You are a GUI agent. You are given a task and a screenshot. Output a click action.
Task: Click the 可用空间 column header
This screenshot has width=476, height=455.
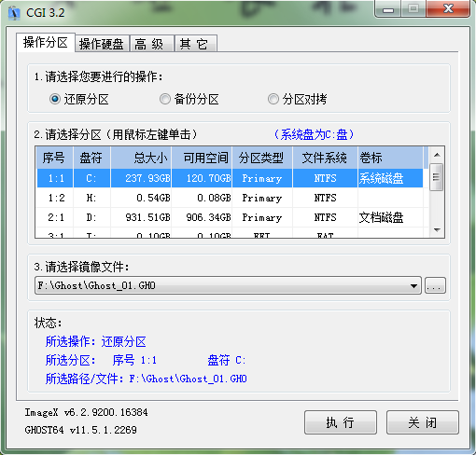coord(202,158)
